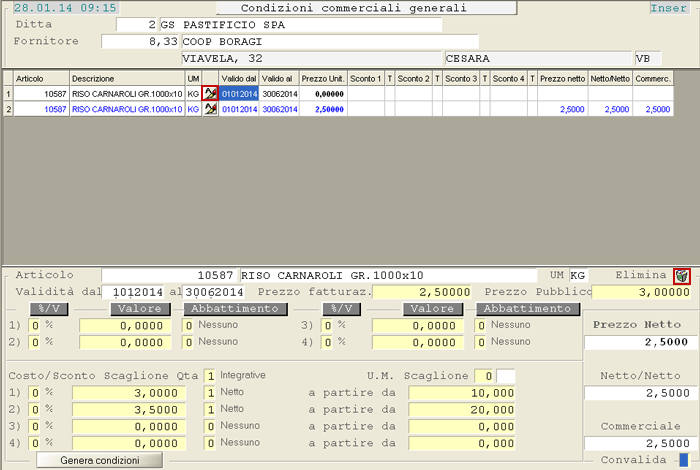Click the highlighted 01012014 cell in row 1
700x470 pixels.
click(239, 94)
